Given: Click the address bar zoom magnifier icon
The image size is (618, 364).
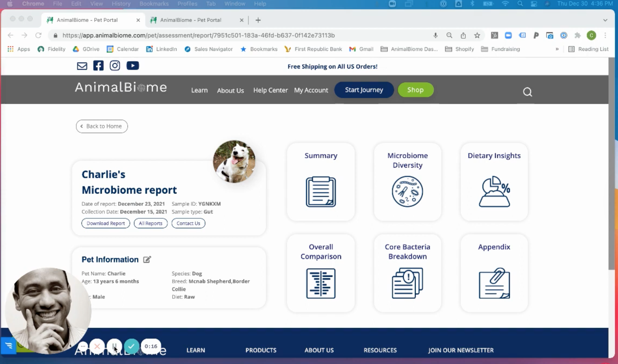Looking at the screenshot, I should click(449, 35).
